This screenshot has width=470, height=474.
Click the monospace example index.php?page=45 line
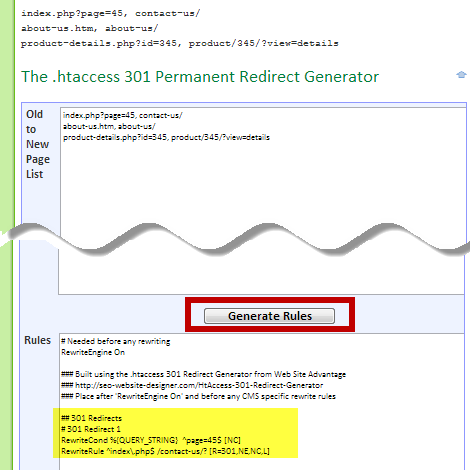pos(110,14)
